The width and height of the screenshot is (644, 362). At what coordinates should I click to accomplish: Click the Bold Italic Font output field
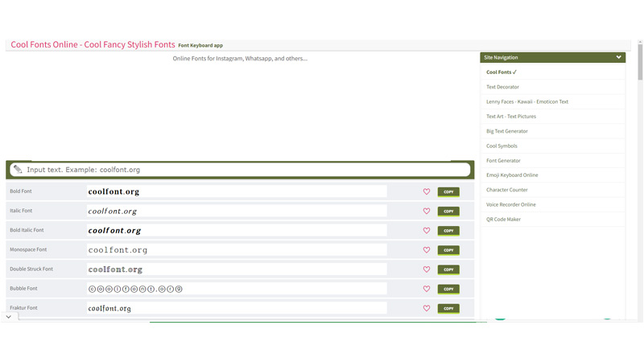(237, 230)
